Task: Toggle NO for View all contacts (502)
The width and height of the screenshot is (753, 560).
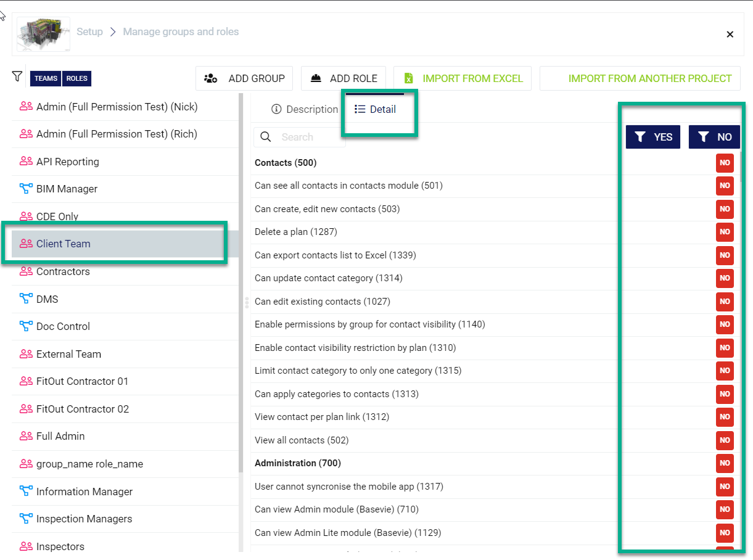Action: tap(725, 440)
